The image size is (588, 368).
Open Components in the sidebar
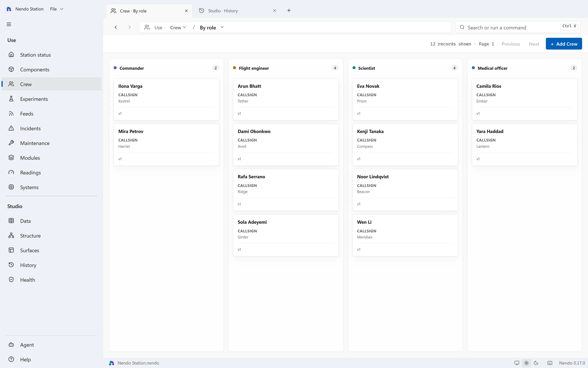click(x=51, y=69)
